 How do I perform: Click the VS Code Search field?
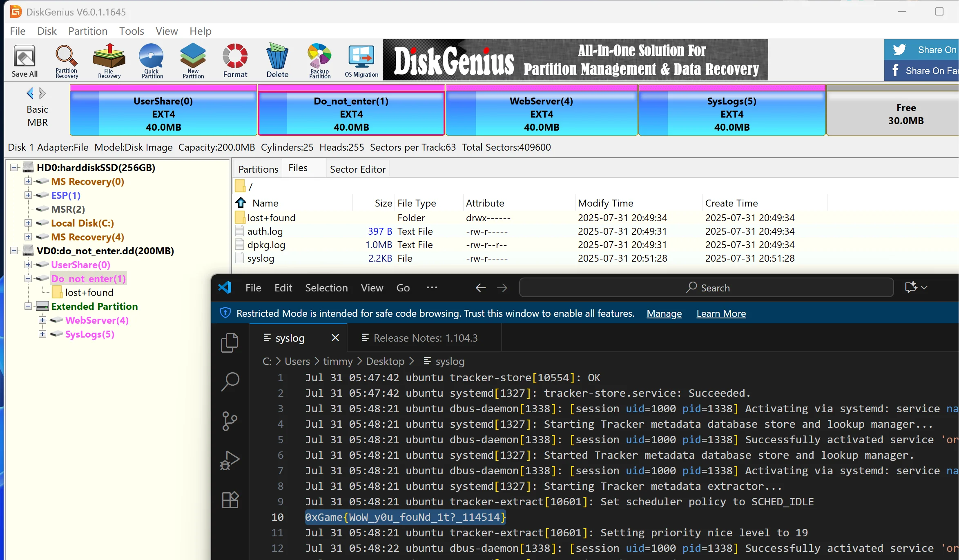click(x=706, y=288)
